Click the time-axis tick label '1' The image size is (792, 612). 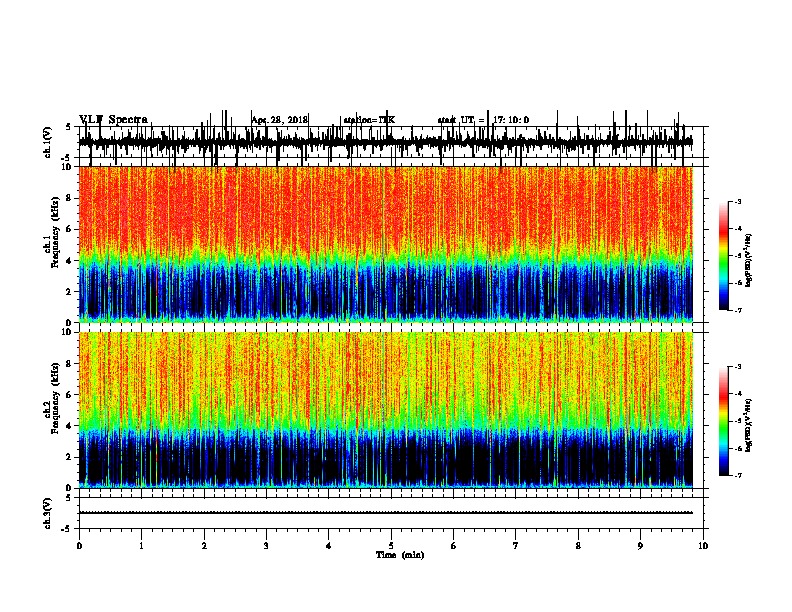coord(141,546)
